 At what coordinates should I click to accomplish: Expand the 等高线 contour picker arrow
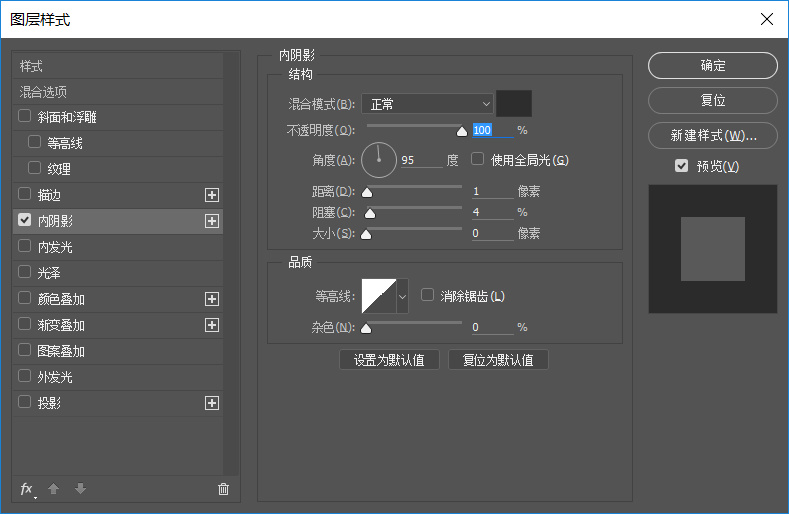[x=403, y=296]
